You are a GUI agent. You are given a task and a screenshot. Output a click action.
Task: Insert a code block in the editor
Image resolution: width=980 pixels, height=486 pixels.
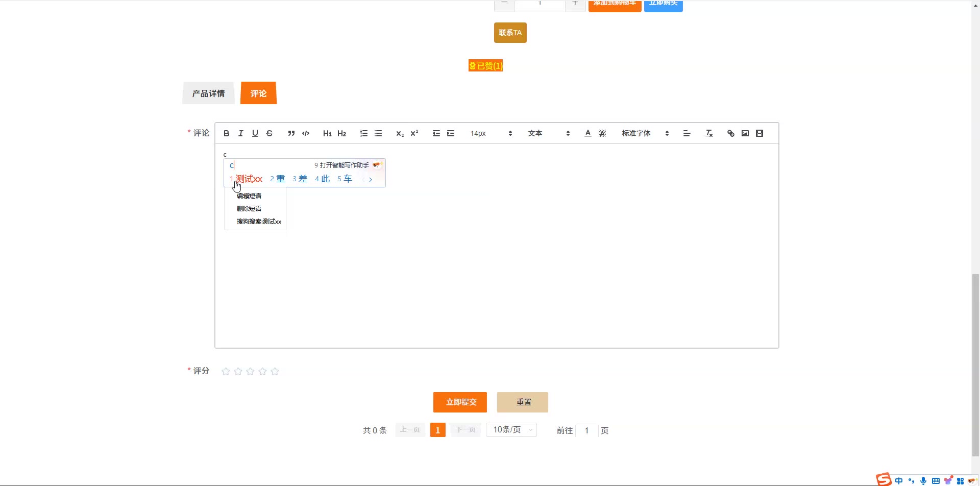pos(306,133)
